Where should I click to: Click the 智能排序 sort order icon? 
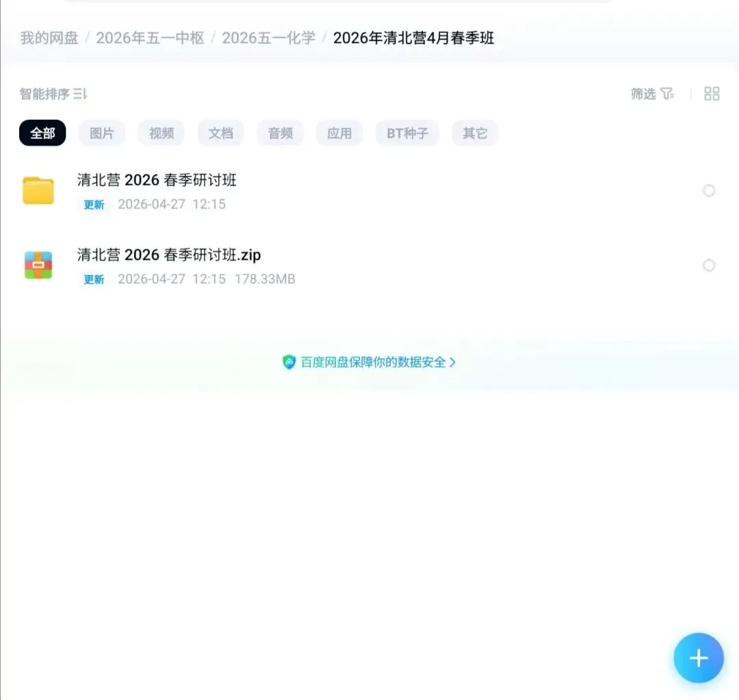pos(79,94)
